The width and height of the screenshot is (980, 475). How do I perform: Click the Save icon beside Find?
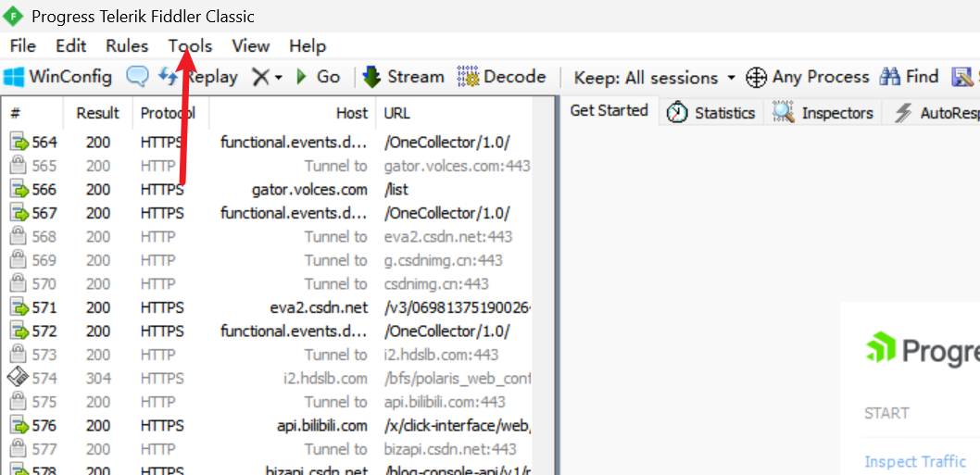960,78
